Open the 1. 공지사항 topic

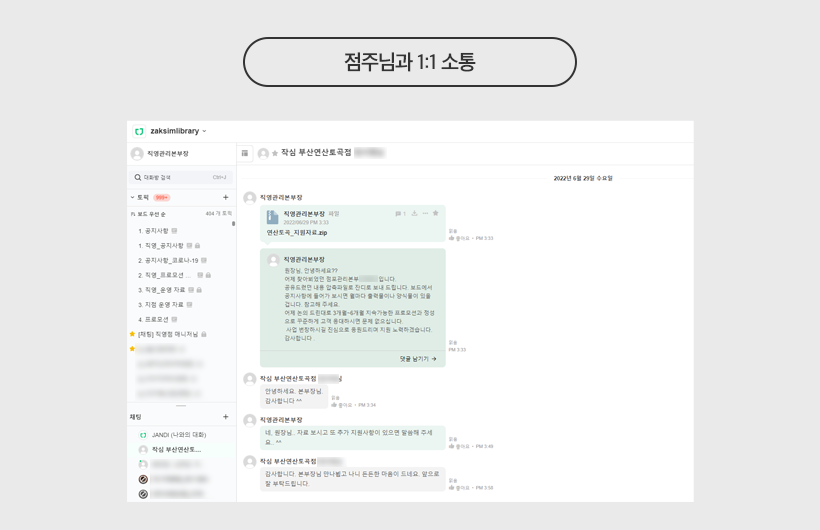(x=154, y=230)
